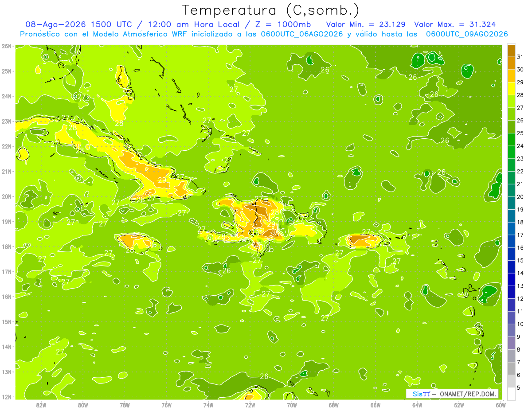Select the gray color bar segment between 6 and 7
Screen dimensions: 532x411
coord(511,368)
